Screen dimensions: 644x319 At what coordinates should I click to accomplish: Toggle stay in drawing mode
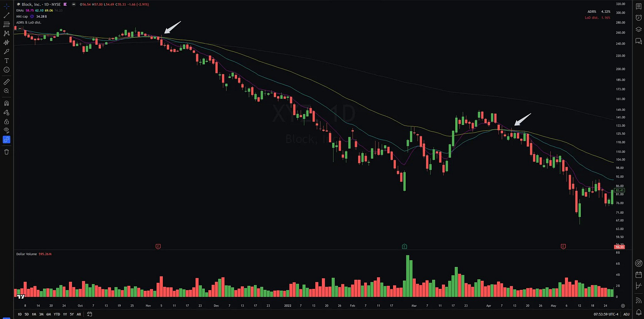(7, 112)
